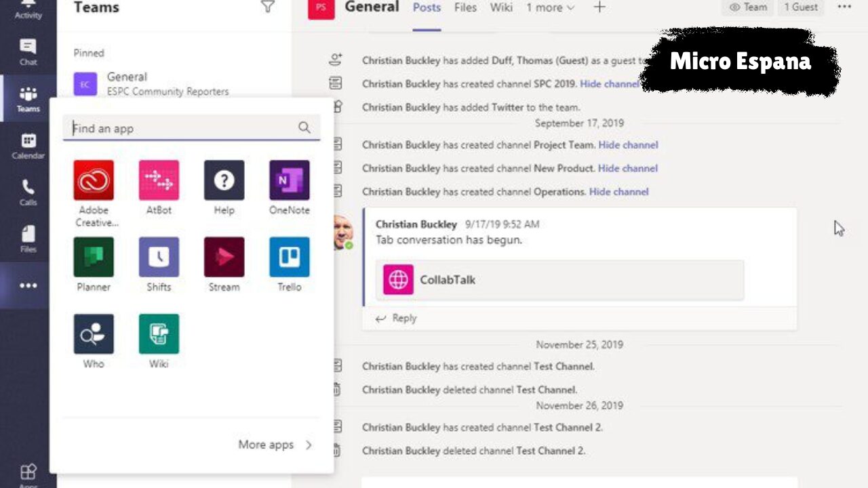Open the Planner app
Viewport: 868px width, 488px height.
click(x=93, y=257)
